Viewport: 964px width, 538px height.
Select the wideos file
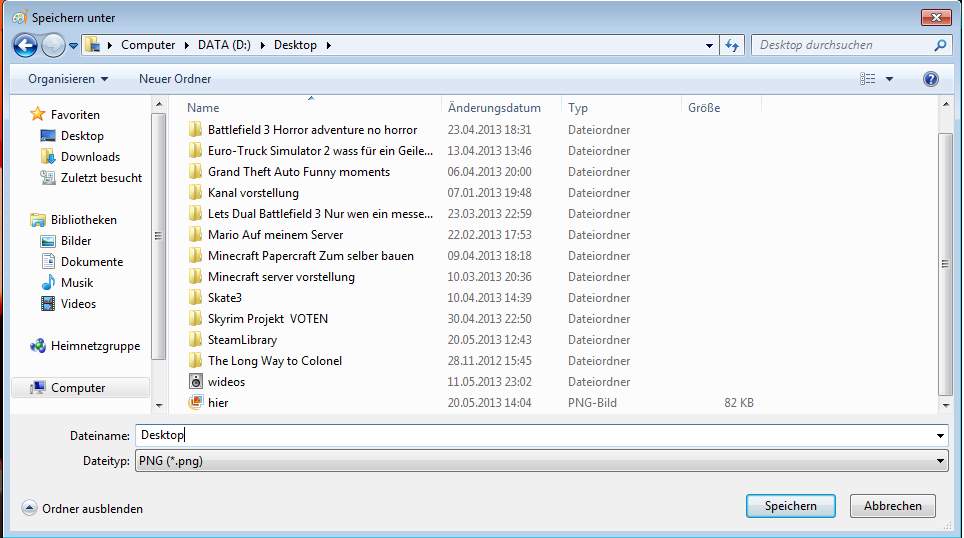(x=226, y=382)
